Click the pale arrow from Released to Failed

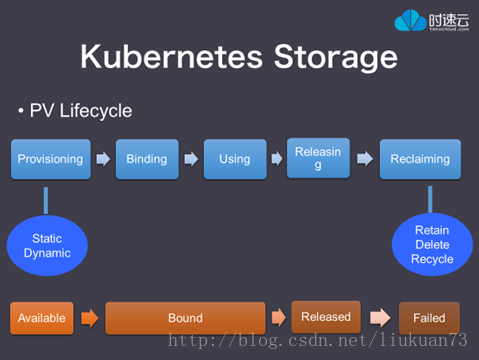380,317
